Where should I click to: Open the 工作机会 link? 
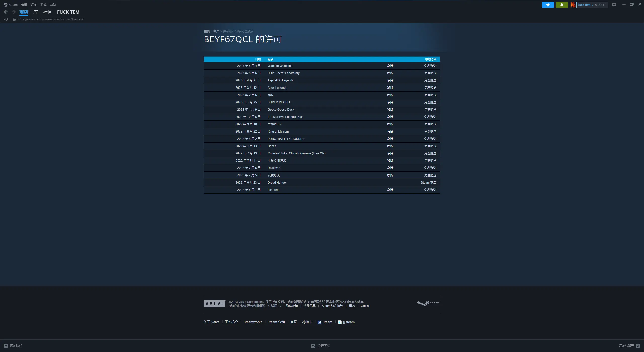pos(231,322)
